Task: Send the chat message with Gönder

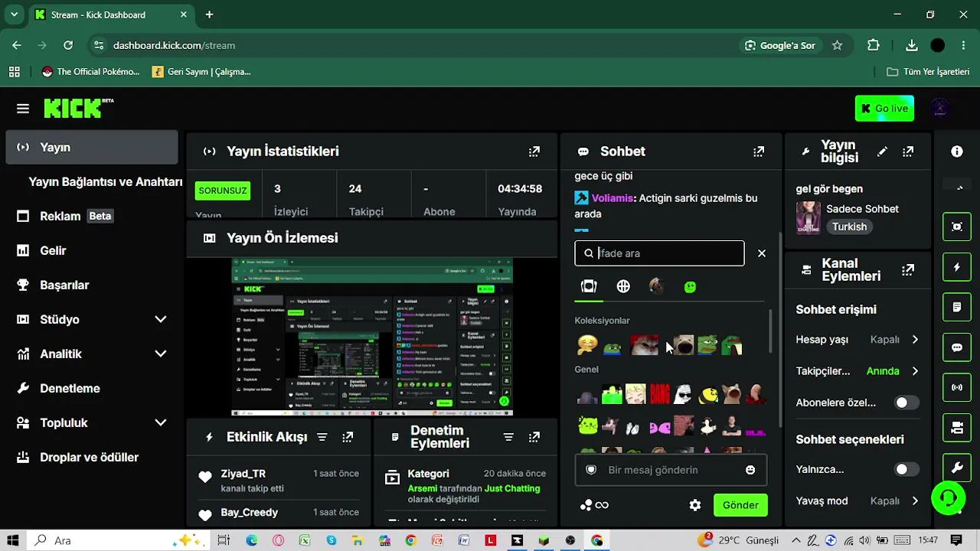Action: [x=740, y=505]
